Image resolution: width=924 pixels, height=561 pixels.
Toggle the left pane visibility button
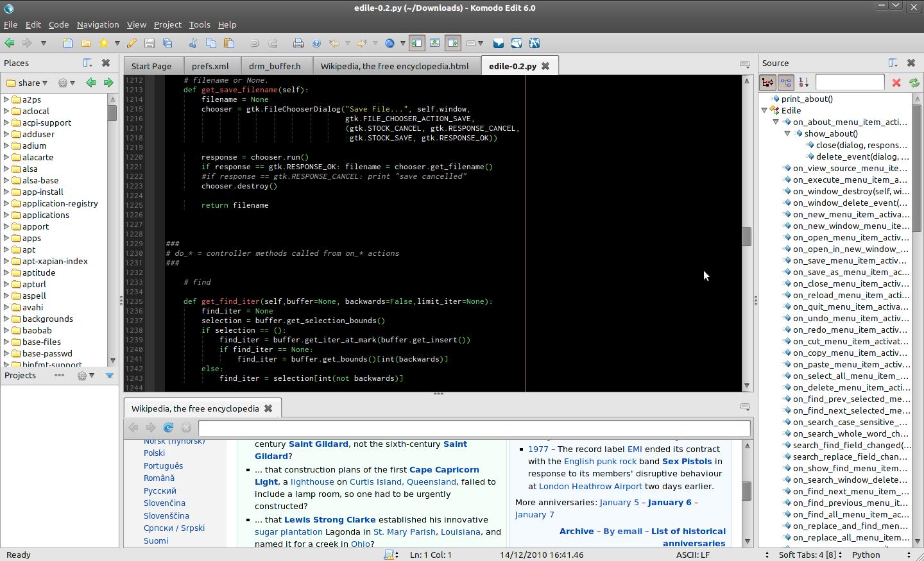[416, 43]
